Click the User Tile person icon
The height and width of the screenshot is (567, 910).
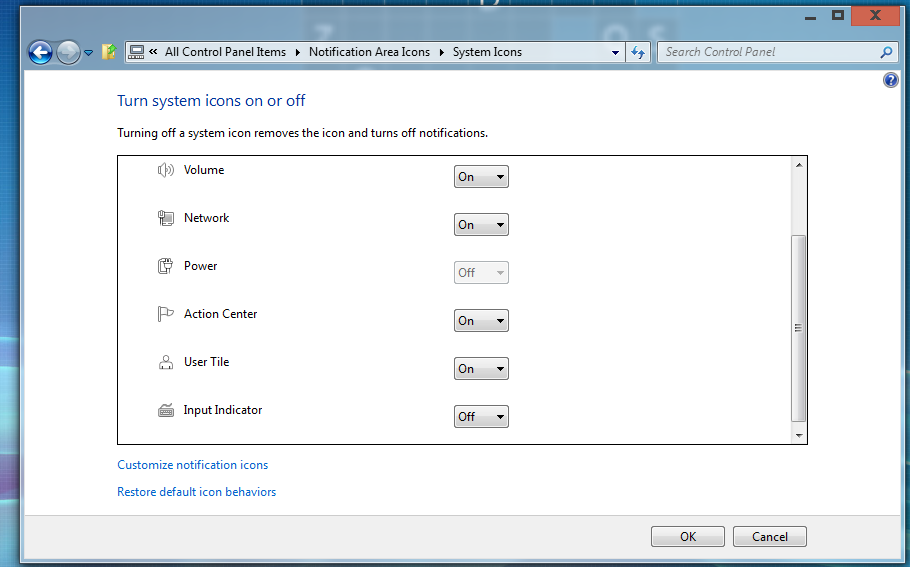pyautogui.click(x=166, y=362)
